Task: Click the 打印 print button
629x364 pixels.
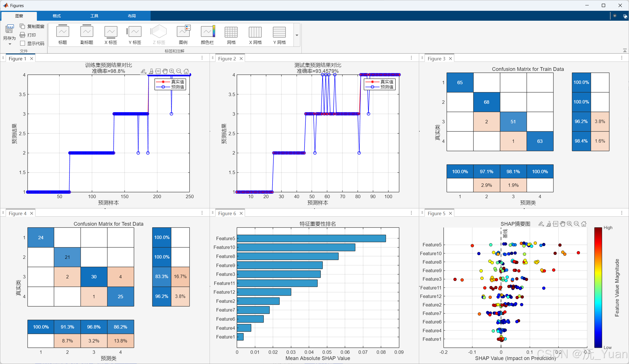Action: (x=28, y=35)
